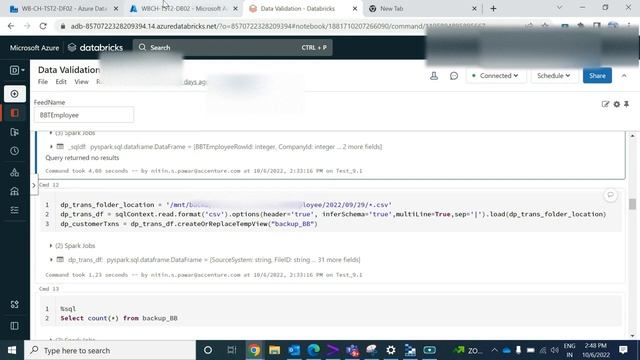Open the comments speech bubble icon
Screen dimensions: 640x360
tap(454, 76)
